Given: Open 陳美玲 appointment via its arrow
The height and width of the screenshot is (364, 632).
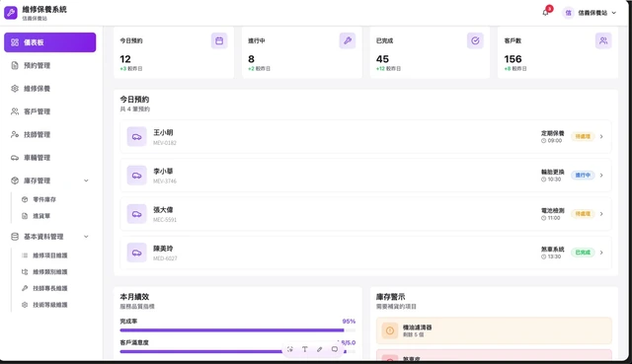Looking at the screenshot, I should click(601, 253).
